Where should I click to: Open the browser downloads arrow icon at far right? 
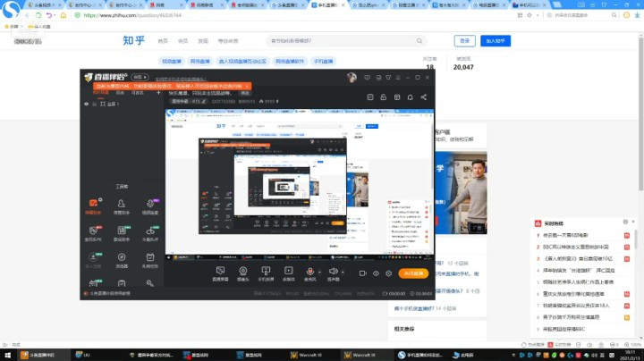coord(637,15)
